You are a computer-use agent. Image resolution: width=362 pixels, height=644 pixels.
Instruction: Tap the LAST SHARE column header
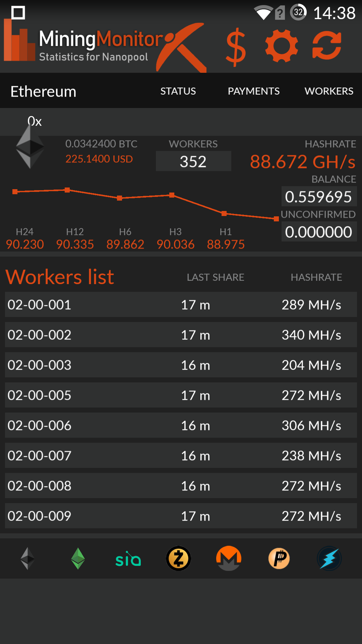pos(216,277)
